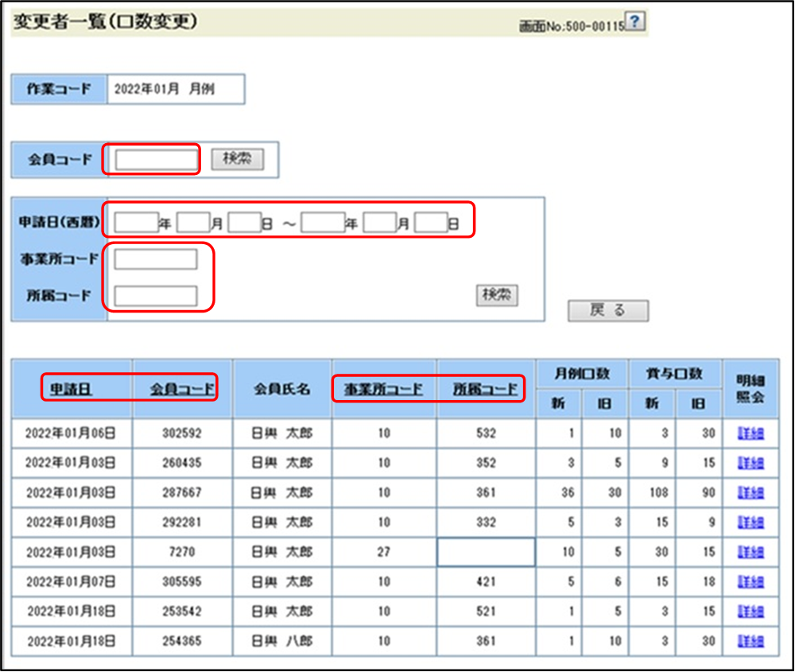This screenshot has height=672, width=795.
Task: Sort by 申請日 column header
Action: point(71,389)
